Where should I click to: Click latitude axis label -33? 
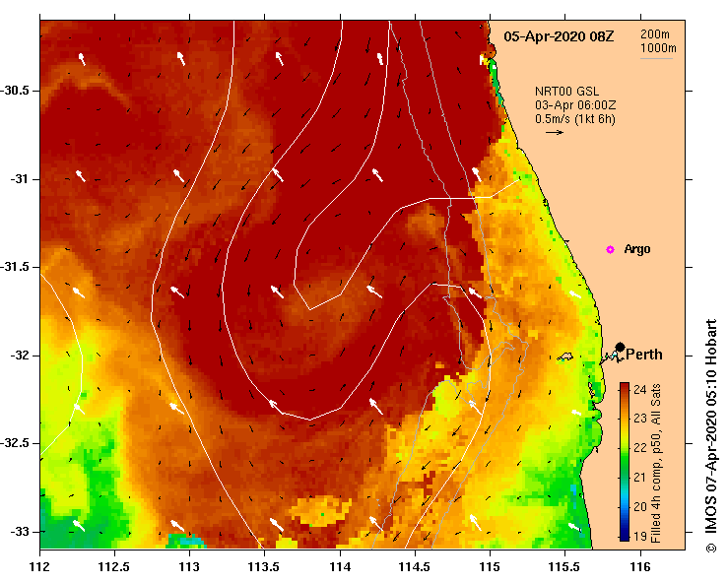tap(20, 532)
